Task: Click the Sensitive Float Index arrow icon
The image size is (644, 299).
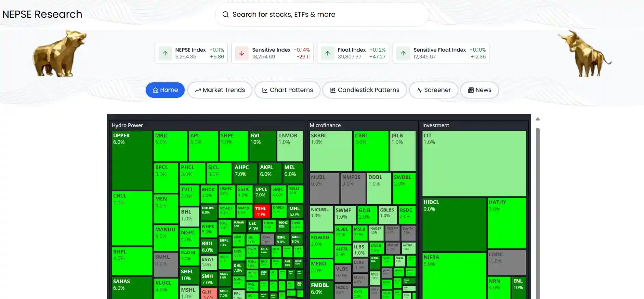Action: [403, 53]
